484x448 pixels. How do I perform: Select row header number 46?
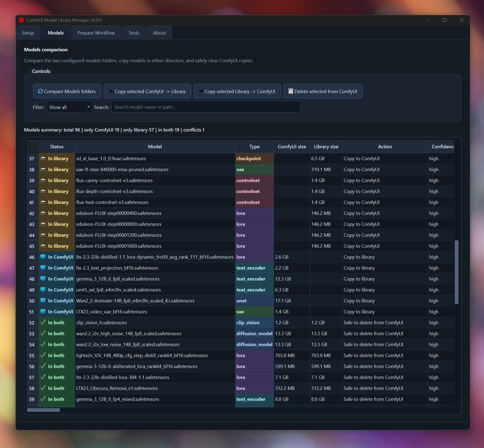[x=32, y=257]
